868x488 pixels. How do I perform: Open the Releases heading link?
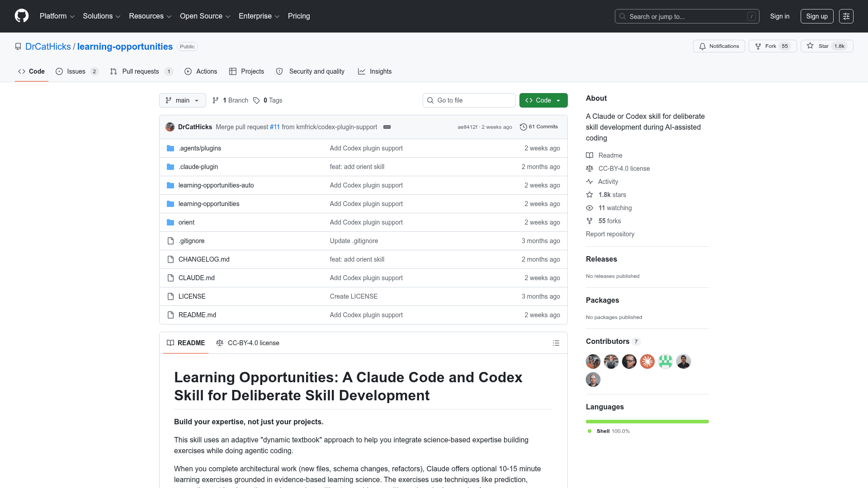point(601,259)
